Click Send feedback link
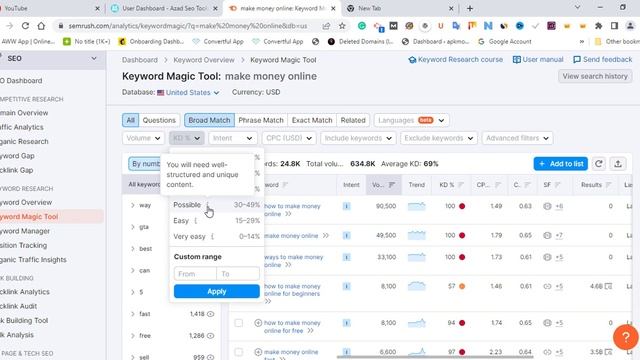Viewport: 640px width, 360px height. click(603, 60)
